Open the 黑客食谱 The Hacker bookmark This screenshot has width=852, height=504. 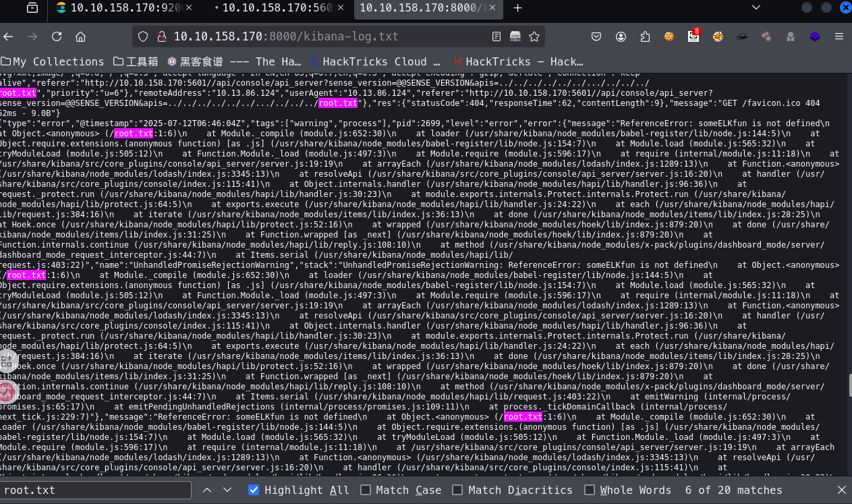[234, 61]
